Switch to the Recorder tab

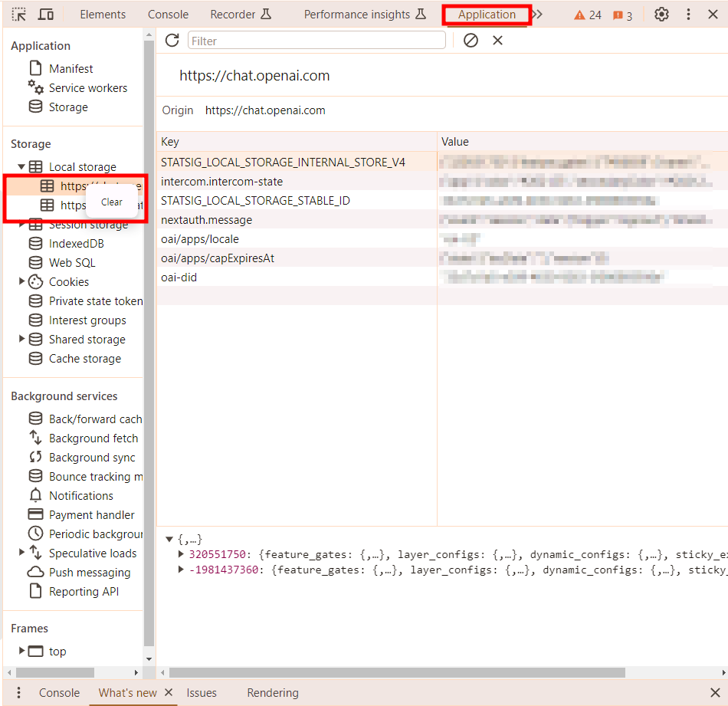click(x=241, y=15)
